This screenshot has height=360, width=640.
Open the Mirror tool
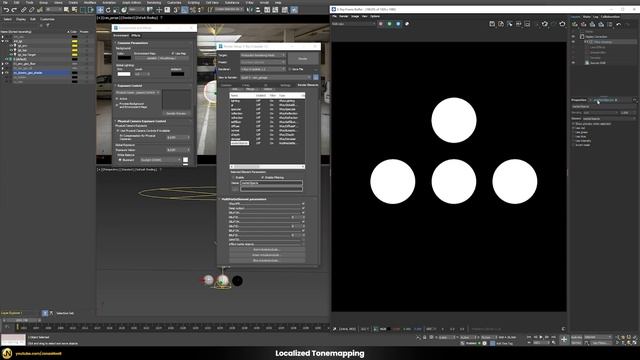coord(250,10)
